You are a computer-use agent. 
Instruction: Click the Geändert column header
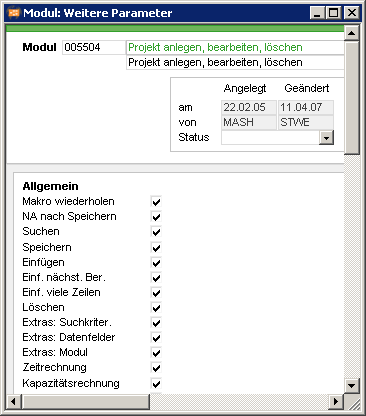click(x=307, y=88)
